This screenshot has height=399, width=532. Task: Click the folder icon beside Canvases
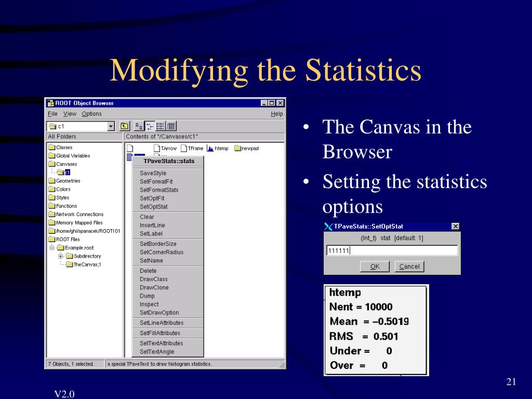(51, 164)
